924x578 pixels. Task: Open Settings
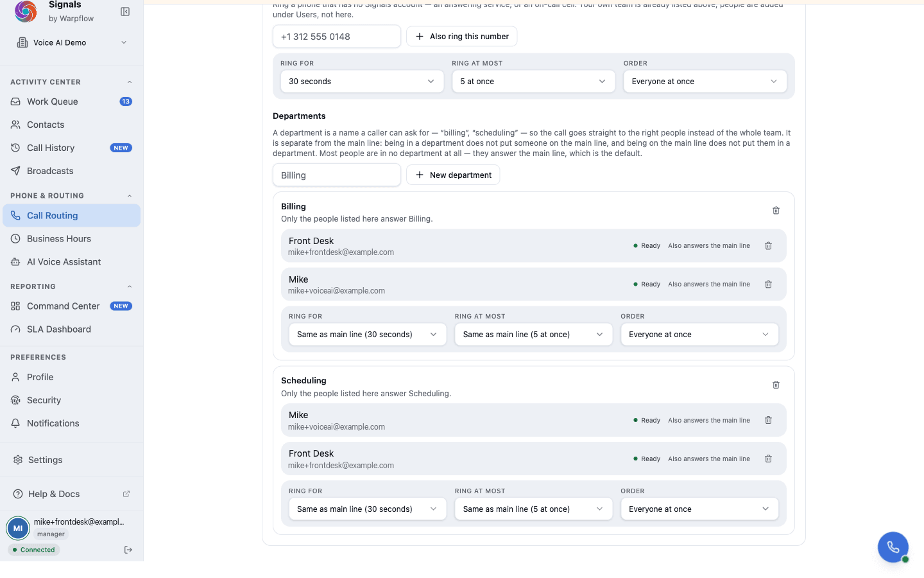click(x=72, y=460)
